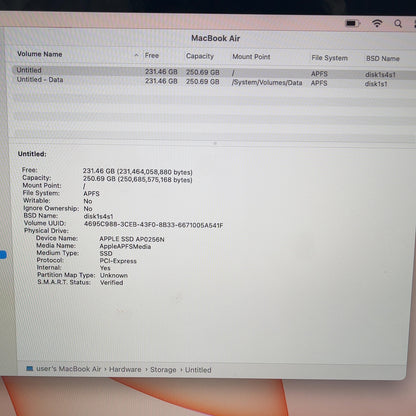Sort by the Free column header

152,55
